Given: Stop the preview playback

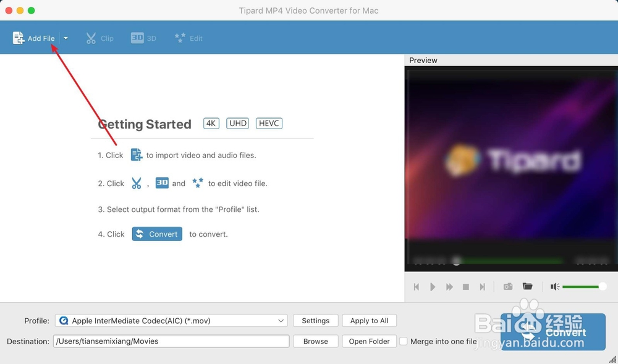Looking at the screenshot, I should click(x=466, y=287).
